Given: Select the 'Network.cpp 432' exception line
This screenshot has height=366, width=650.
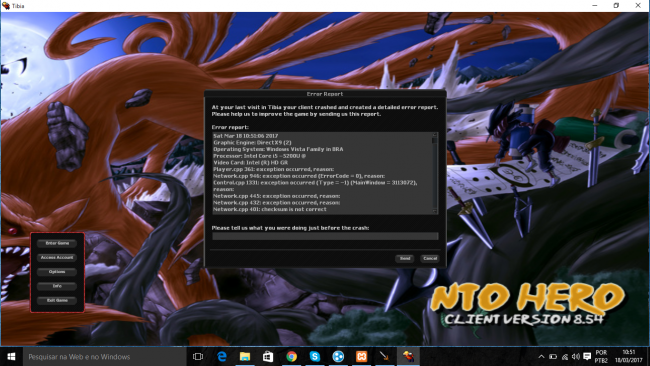Looking at the screenshot, I should (276, 203).
